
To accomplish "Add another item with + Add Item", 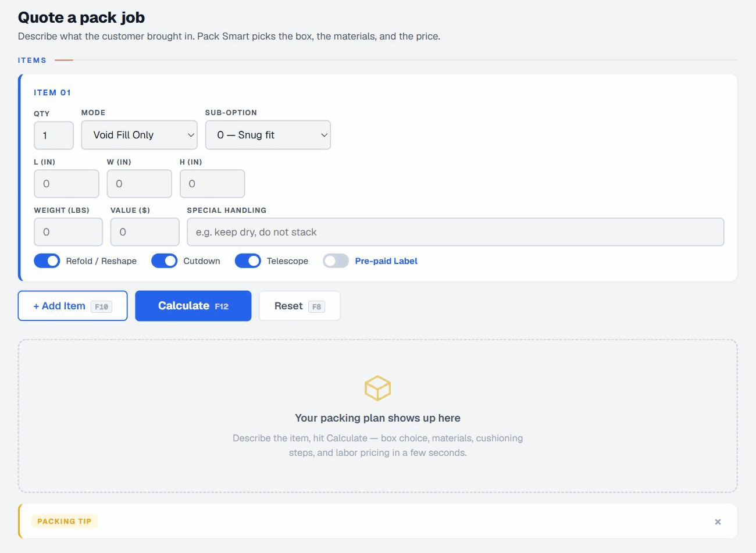I will [x=73, y=306].
